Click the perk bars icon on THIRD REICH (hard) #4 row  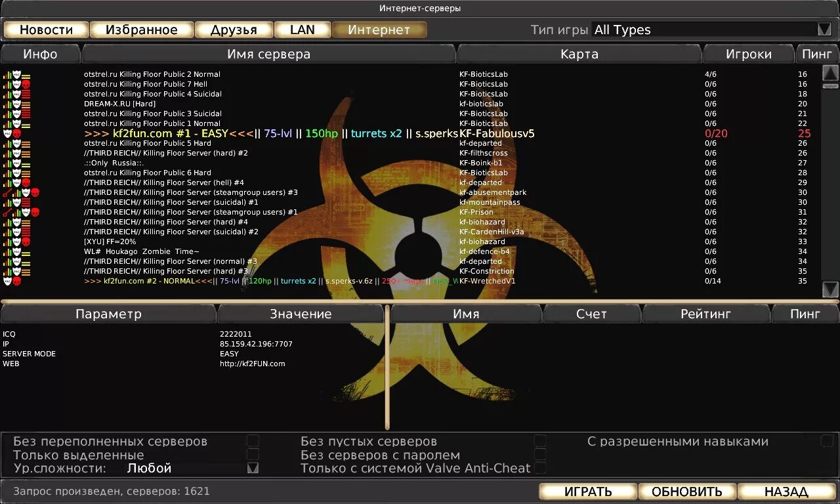pyautogui.click(x=7, y=222)
